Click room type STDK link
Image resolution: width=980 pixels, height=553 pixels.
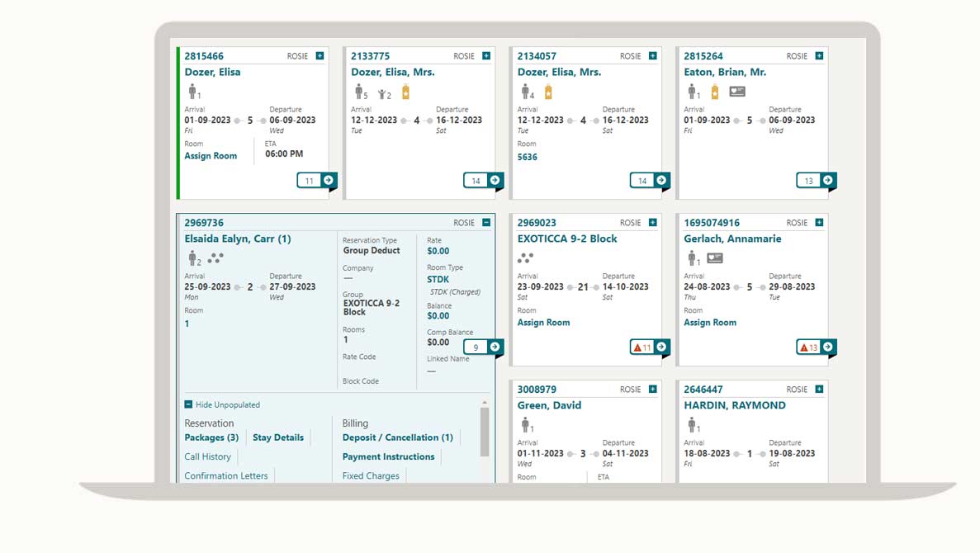pos(438,280)
